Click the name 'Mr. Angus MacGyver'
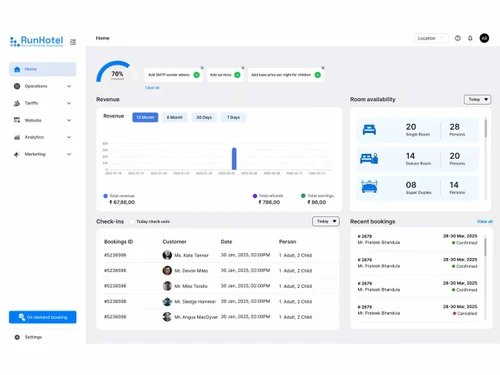 196,317
